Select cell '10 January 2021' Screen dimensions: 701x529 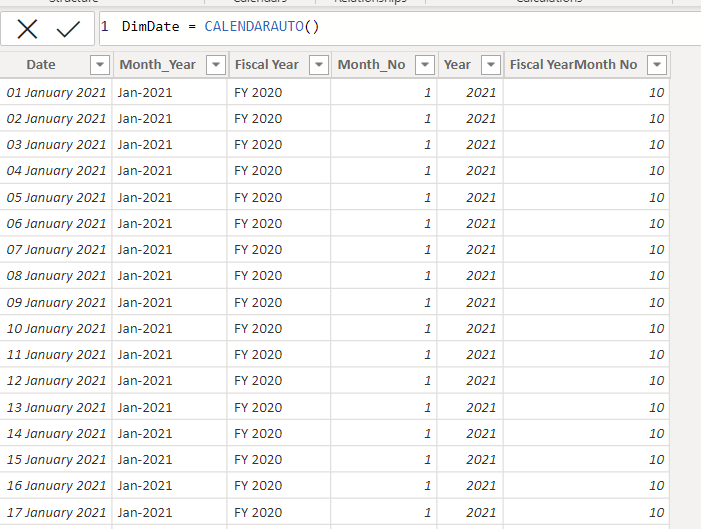click(x=56, y=328)
